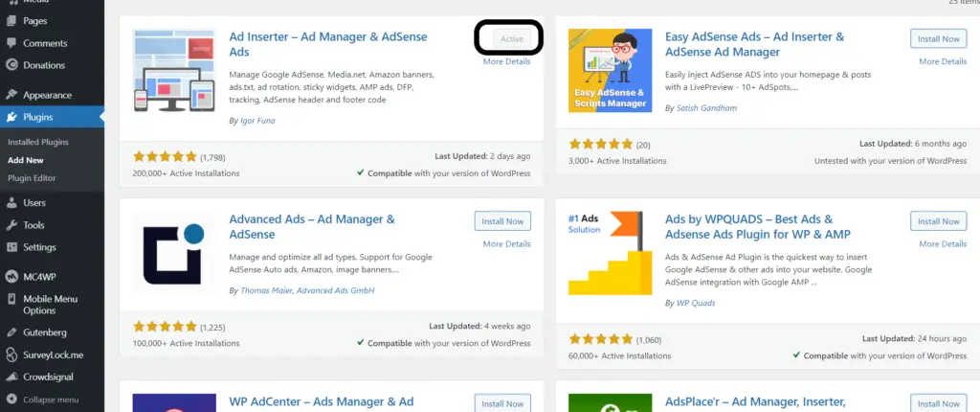Open Ads by WPQUADS title link
This screenshot has width=980, height=412.
click(x=758, y=227)
